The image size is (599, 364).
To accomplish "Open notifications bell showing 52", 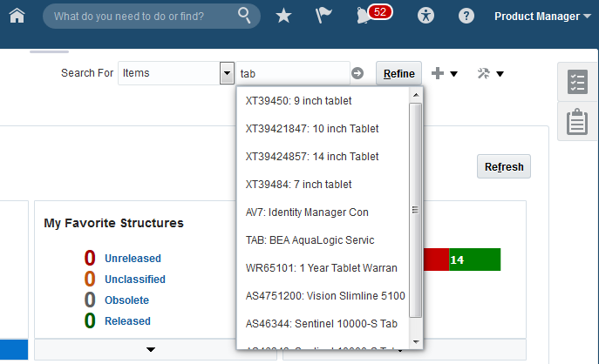I will (373, 15).
